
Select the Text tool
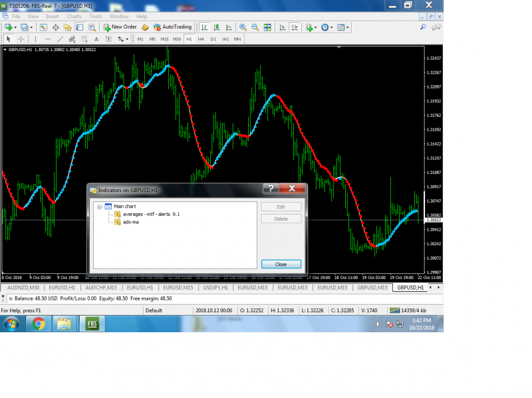pos(96,39)
